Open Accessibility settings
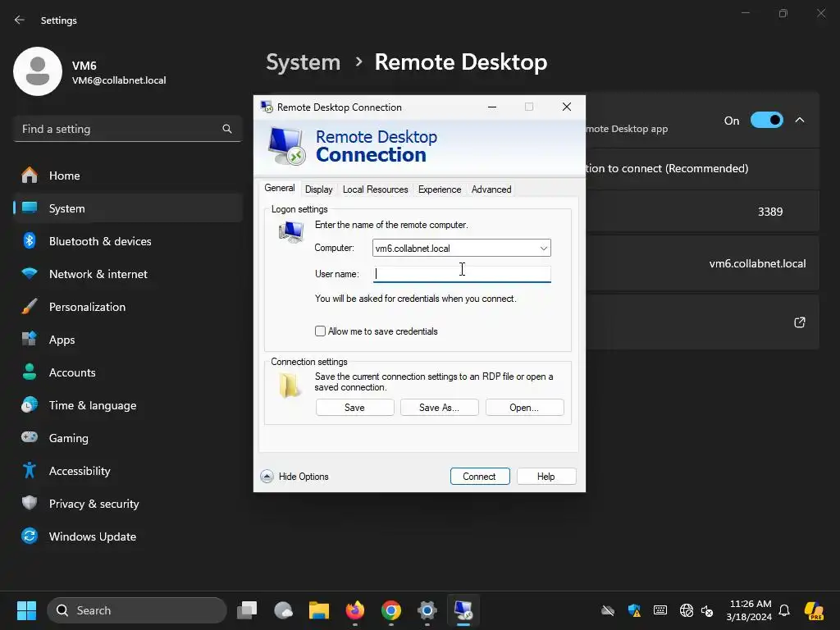This screenshot has width=840, height=630. (127, 471)
